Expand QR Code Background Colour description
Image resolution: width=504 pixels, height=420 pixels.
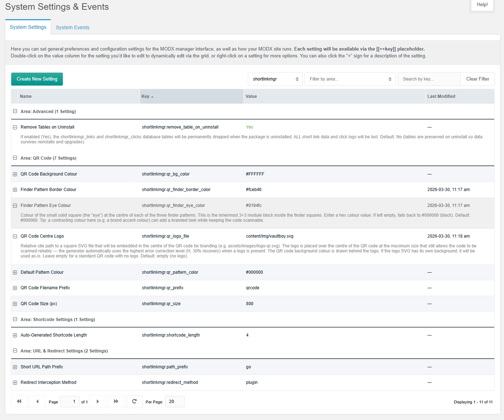[x=15, y=174]
